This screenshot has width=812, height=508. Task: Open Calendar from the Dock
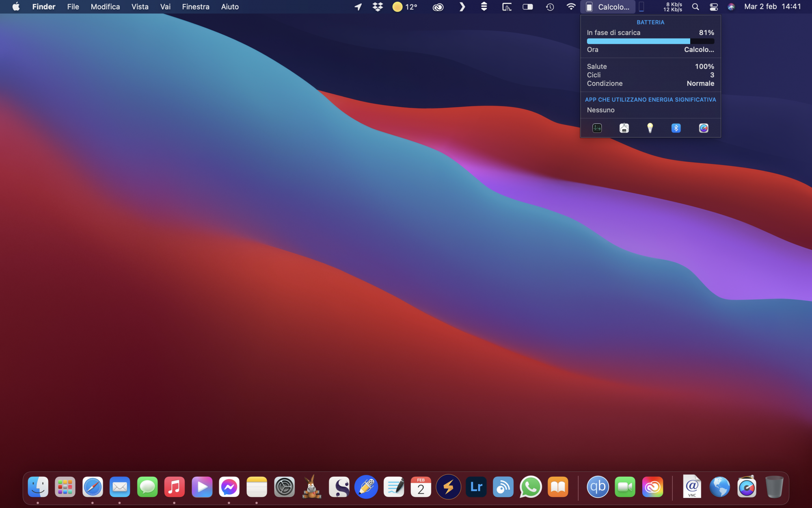pyautogui.click(x=421, y=487)
